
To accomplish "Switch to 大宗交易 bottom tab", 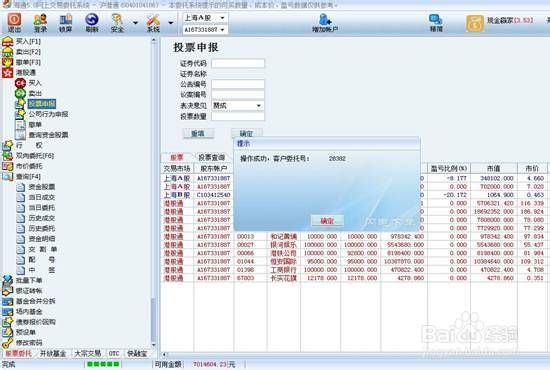I will coord(87,354).
